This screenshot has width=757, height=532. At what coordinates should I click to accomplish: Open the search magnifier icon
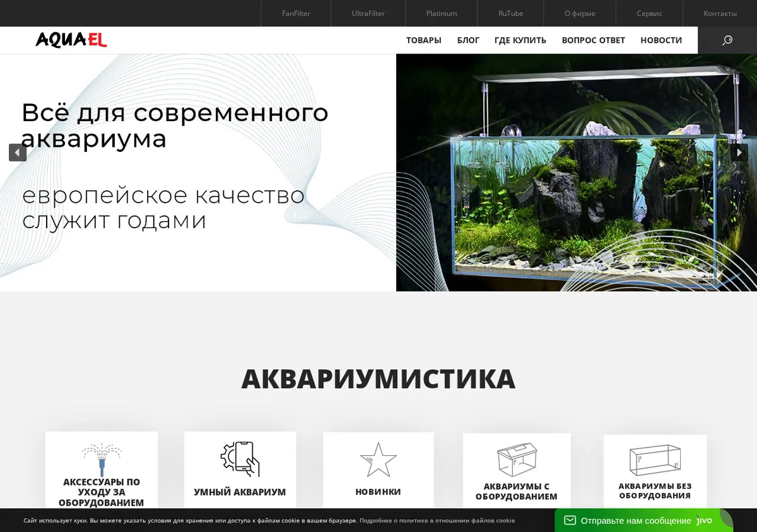(x=727, y=40)
